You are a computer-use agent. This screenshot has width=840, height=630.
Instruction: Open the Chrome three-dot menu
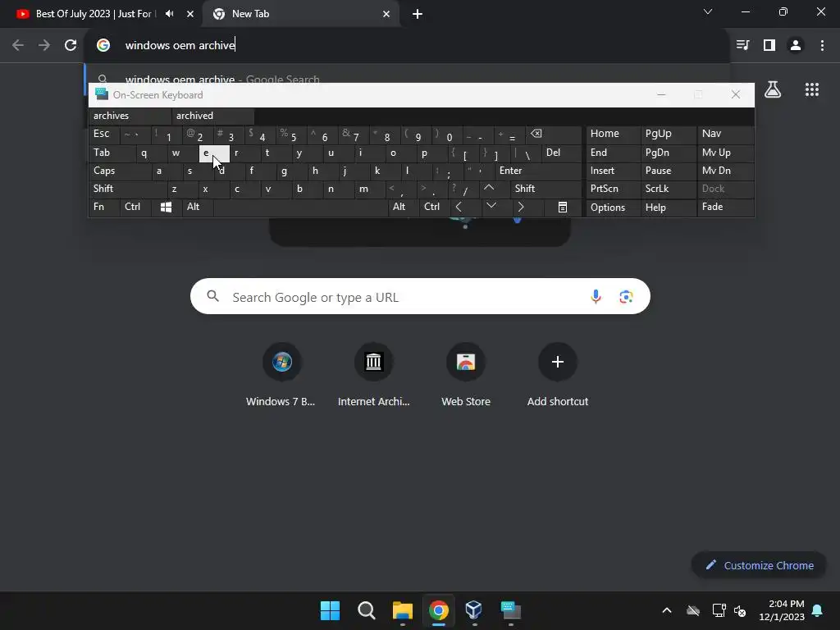822,45
